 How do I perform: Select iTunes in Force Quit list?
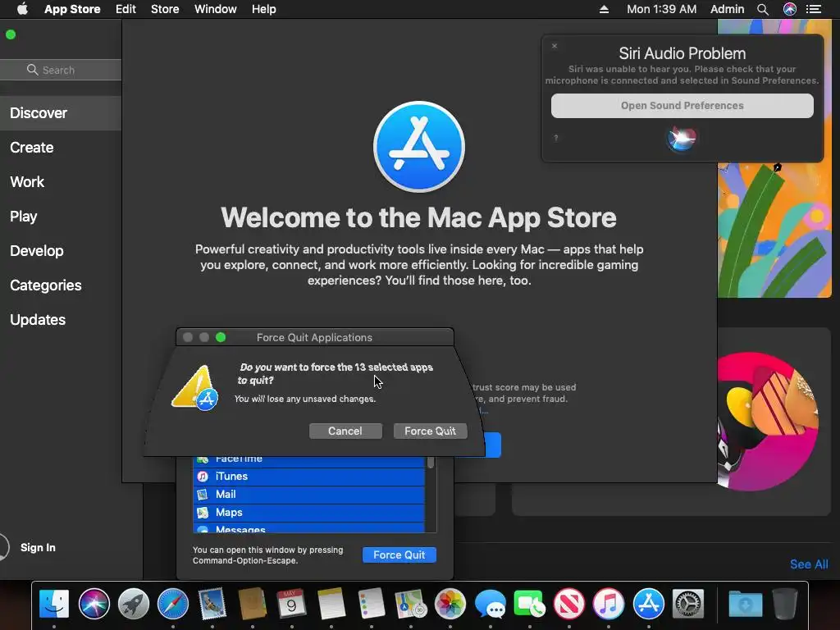pyautogui.click(x=308, y=477)
